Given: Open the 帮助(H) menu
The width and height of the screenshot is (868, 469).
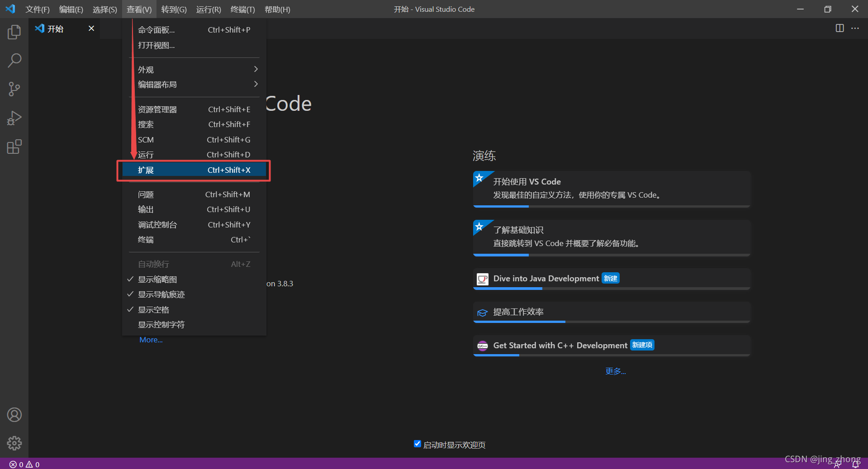Looking at the screenshot, I should click(x=277, y=9).
